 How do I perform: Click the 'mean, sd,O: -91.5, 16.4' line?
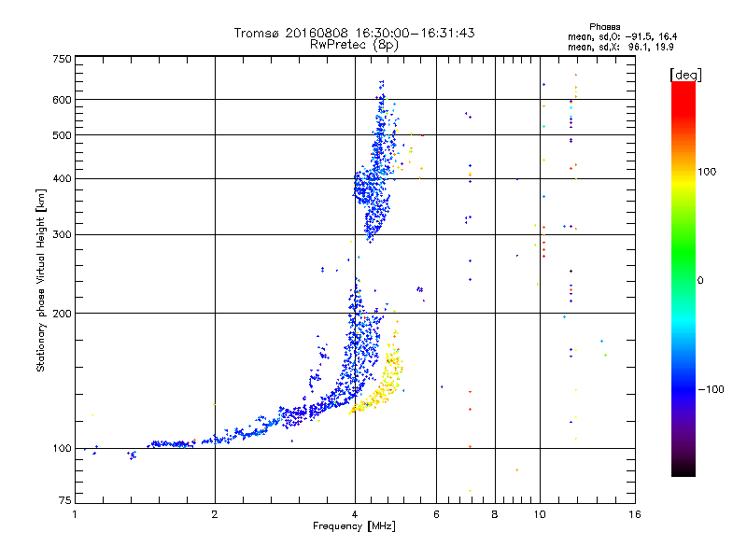[622, 36]
